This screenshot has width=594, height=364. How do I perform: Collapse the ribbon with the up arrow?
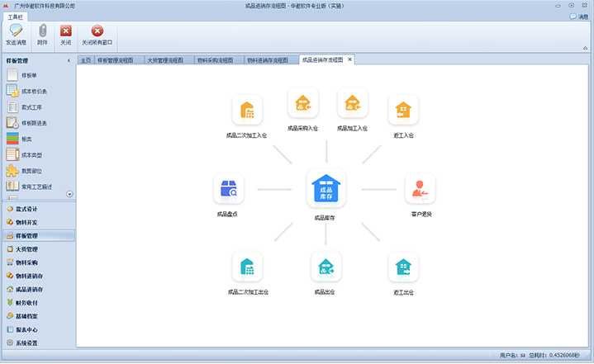[x=585, y=48]
